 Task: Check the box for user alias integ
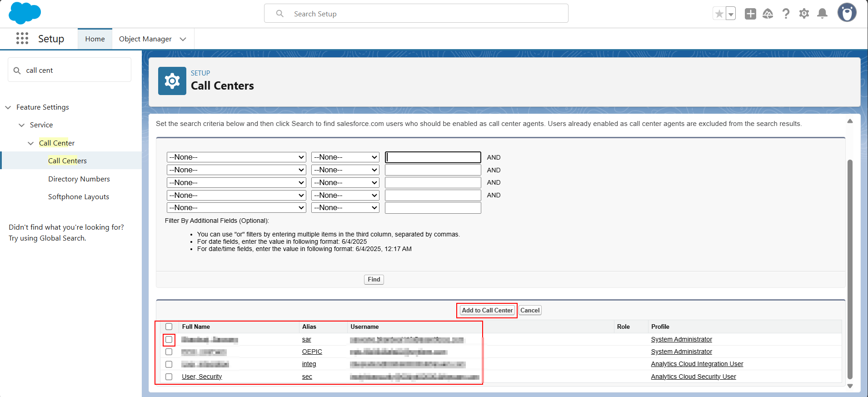click(169, 365)
